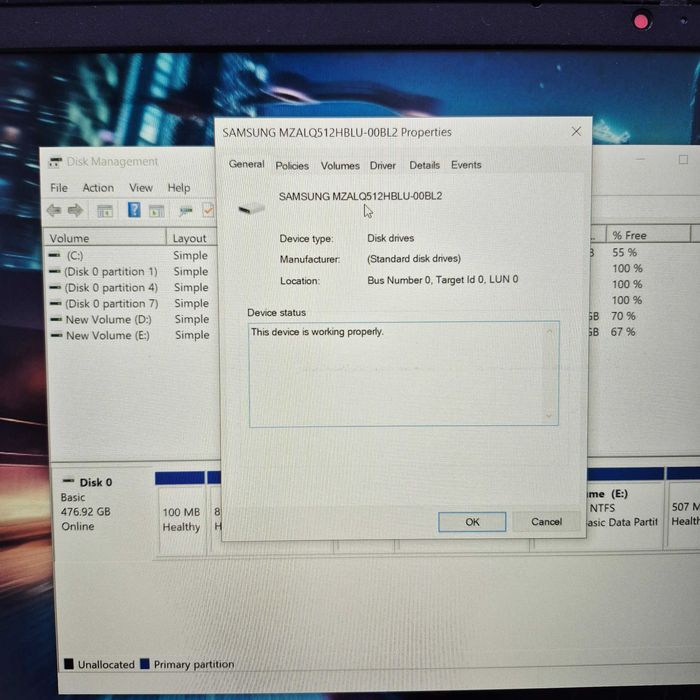Click drive icon beside Disk 0 partition 7

click(55, 303)
